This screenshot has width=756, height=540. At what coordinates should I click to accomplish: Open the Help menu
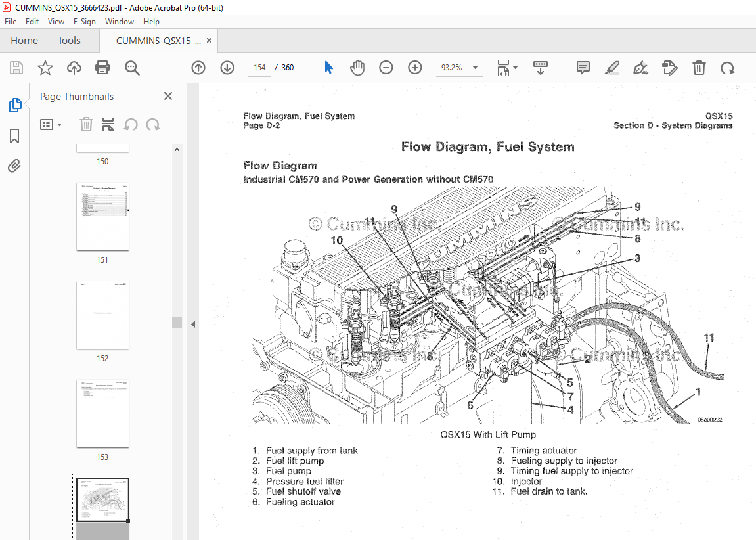[151, 22]
